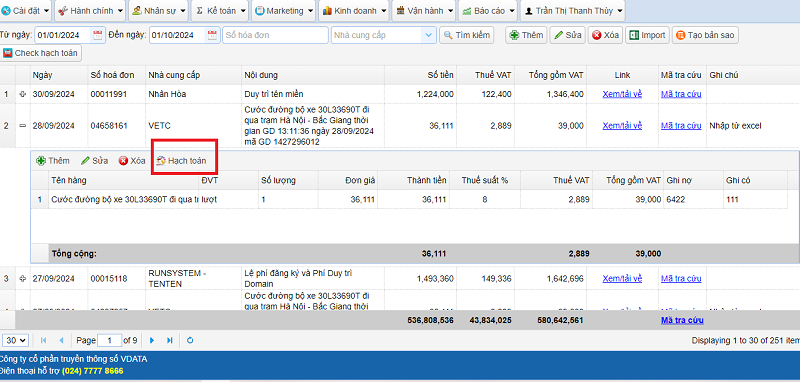Click Check hạch toán button
This screenshot has width=800, height=382.
tap(41, 53)
